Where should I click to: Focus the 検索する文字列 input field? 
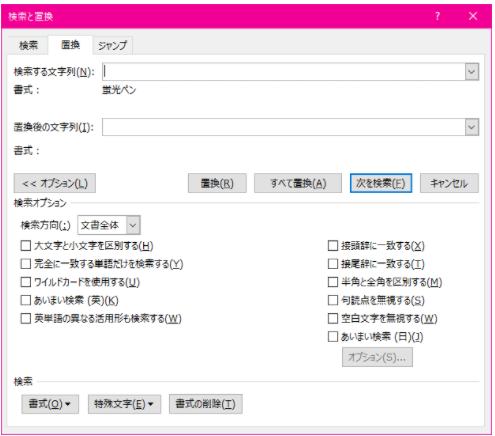tap(283, 72)
